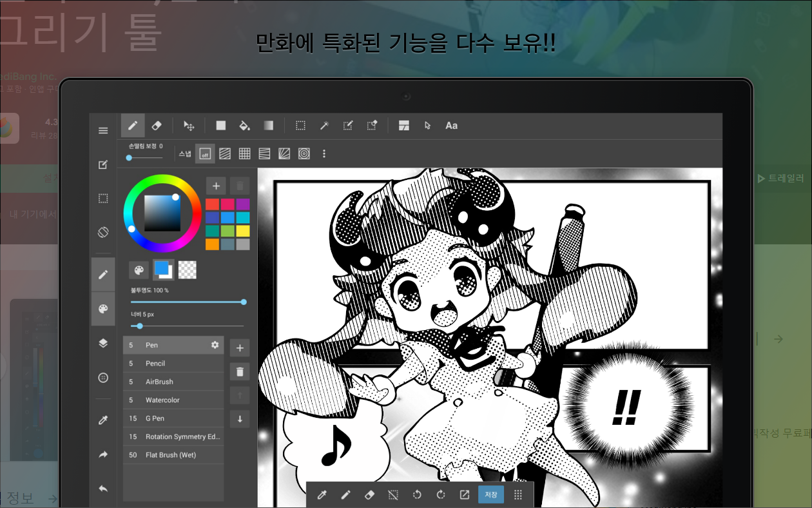The width and height of the screenshot is (812, 508).
Task: Open the Pen brush settings gear
Action: (215, 345)
